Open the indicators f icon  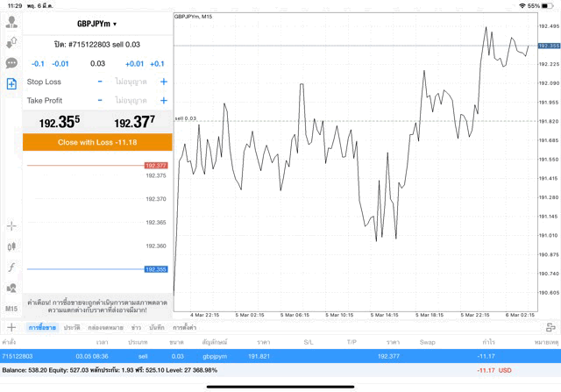[x=11, y=267]
